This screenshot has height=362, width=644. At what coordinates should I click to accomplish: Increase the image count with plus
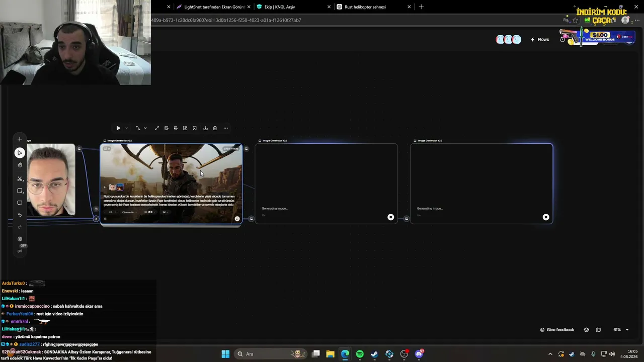(116, 212)
